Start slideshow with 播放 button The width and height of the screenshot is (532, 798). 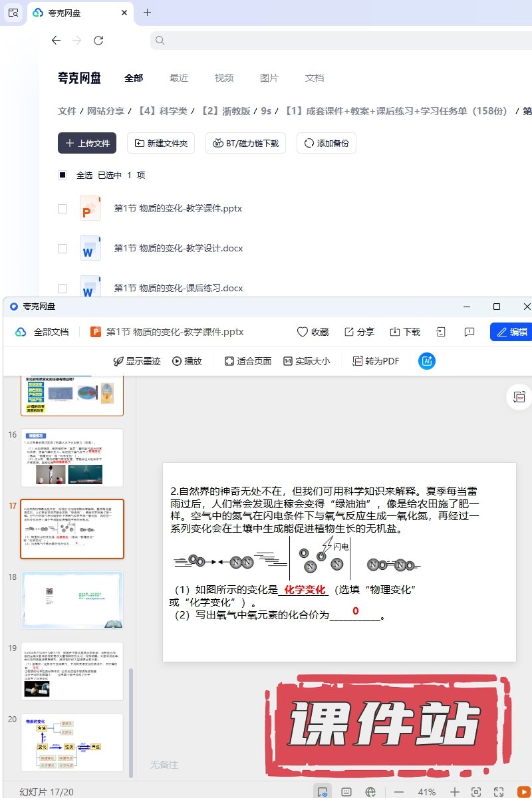pos(187,361)
